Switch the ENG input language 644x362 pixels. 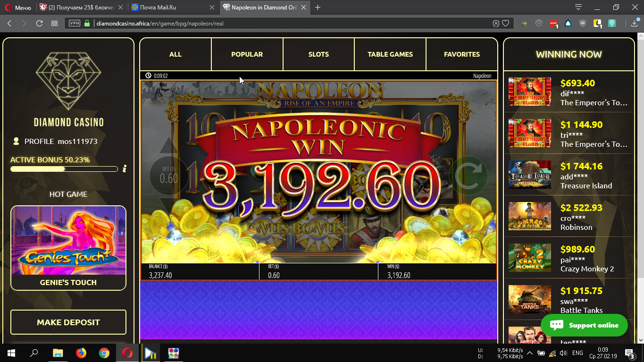577,353
